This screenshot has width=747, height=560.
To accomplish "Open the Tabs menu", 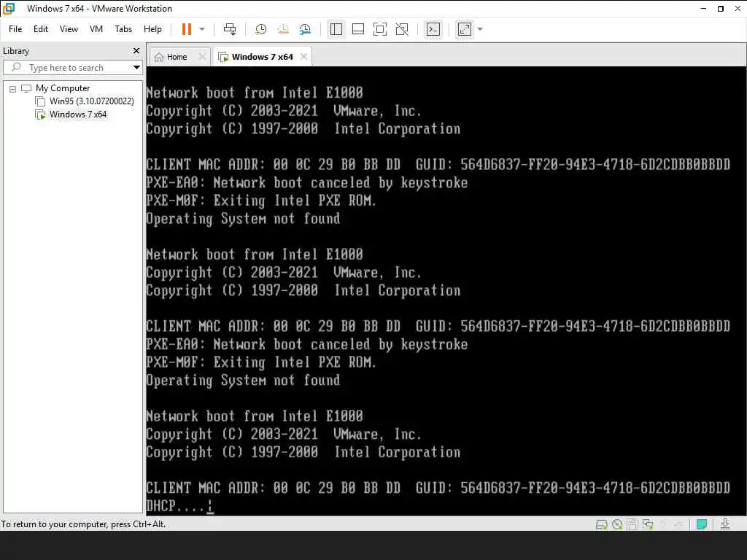I will pyautogui.click(x=123, y=29).
